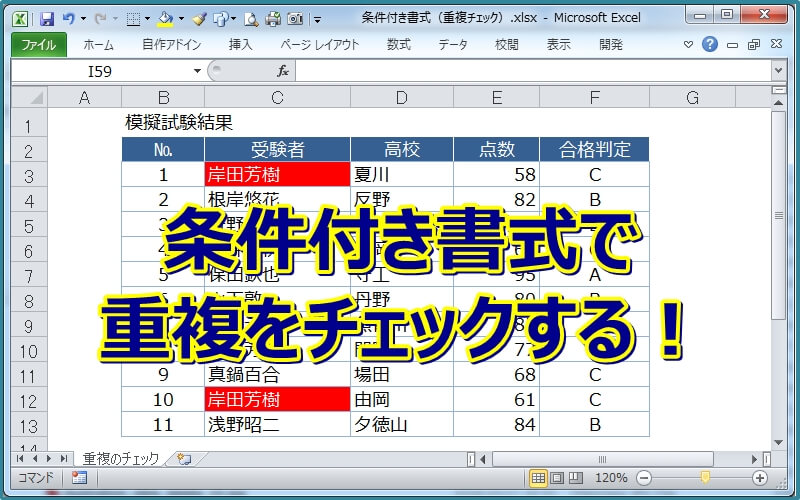800x500 pixels.
Task: Click cell 夕徳山 in column D
Action: click(402, 424)
